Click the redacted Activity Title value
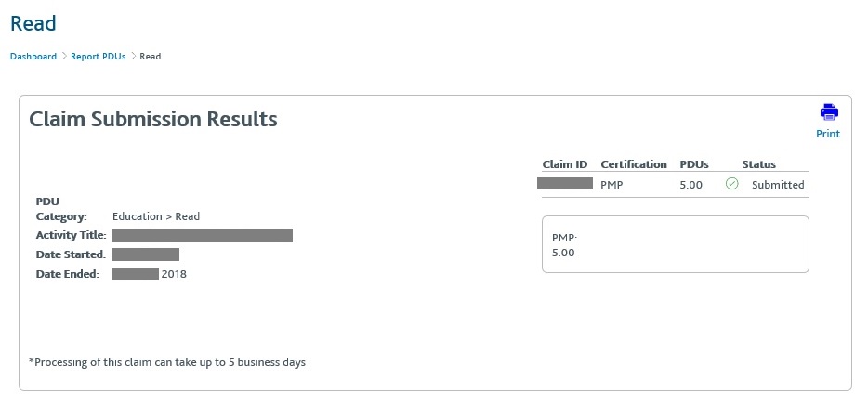868x404 pixels. (x=202, y=236)
